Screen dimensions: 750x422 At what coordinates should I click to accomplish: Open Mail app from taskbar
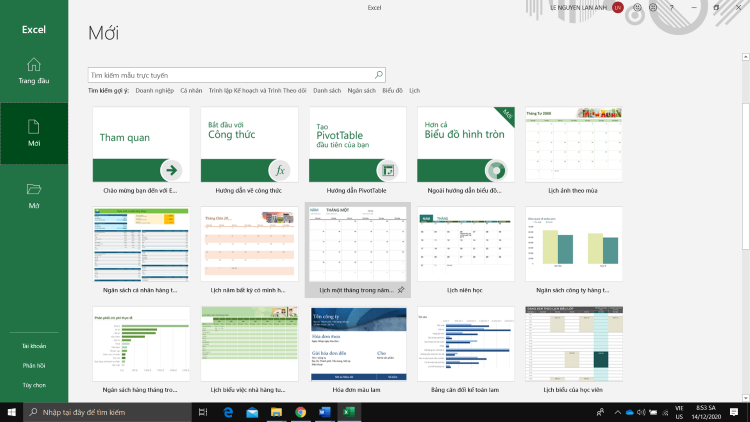252,412
